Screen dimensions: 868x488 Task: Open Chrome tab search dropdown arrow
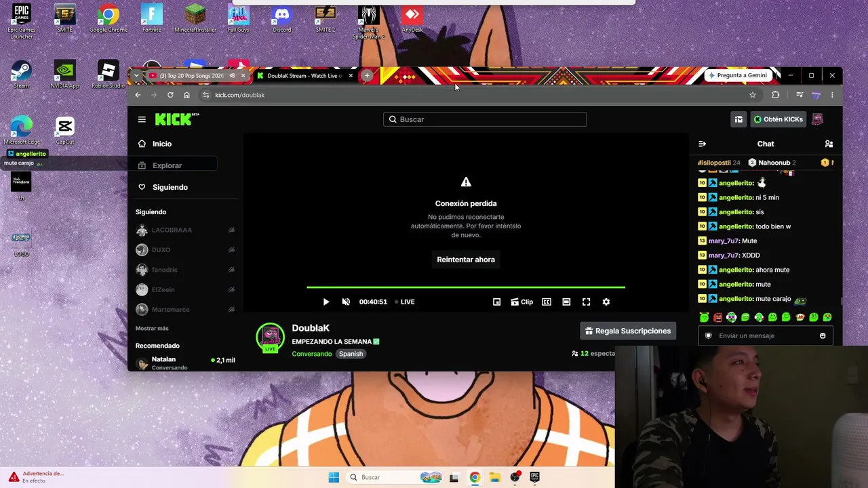(x=136, y=76)
